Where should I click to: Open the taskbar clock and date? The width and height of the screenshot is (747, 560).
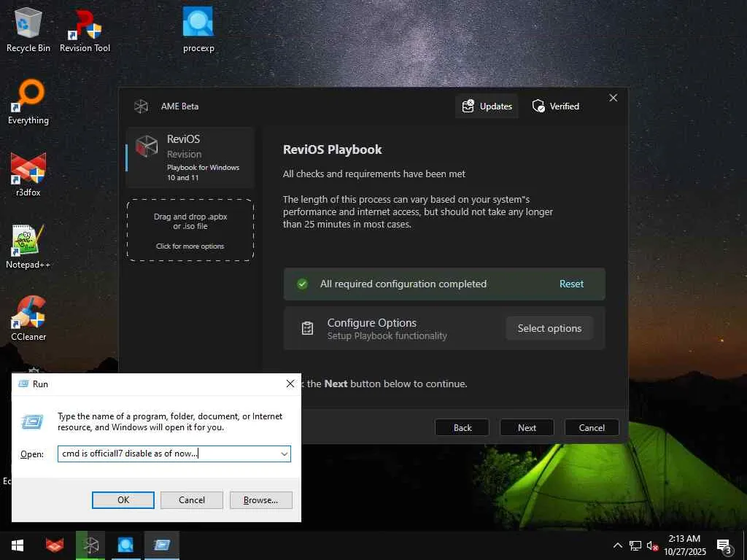coord(684,545)
